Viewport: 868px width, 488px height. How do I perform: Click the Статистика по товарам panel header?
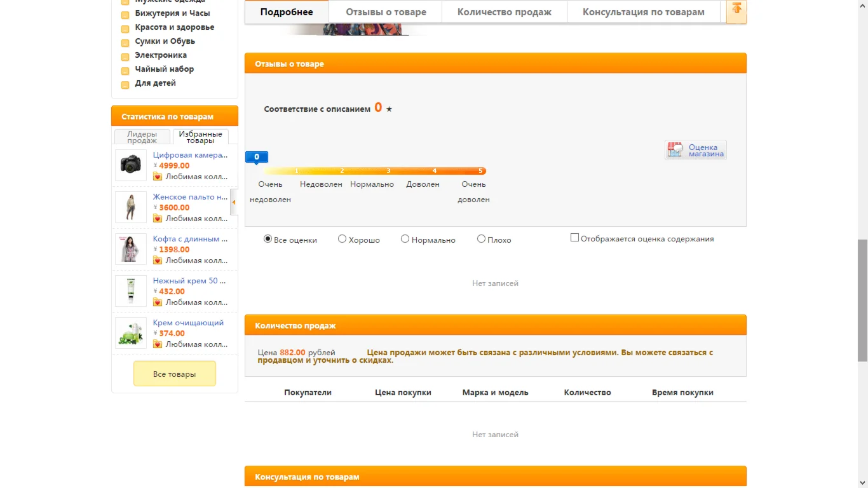point(175,116)
